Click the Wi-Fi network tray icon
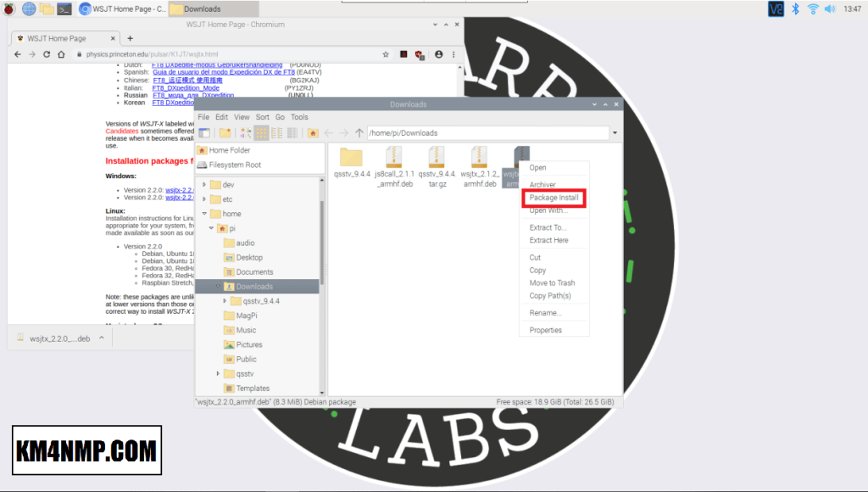This screenshot has width=868, height=492. 814,8
